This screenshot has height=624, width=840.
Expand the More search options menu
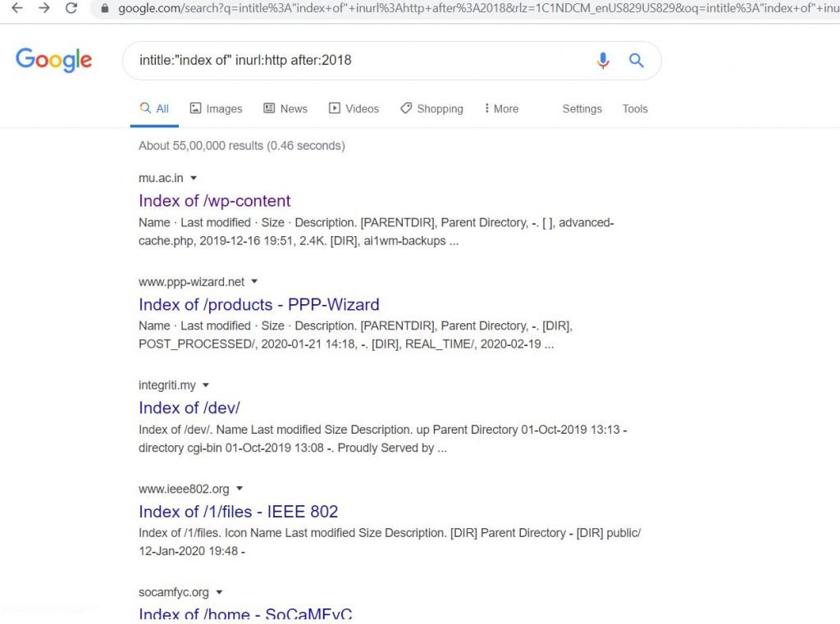501,109
